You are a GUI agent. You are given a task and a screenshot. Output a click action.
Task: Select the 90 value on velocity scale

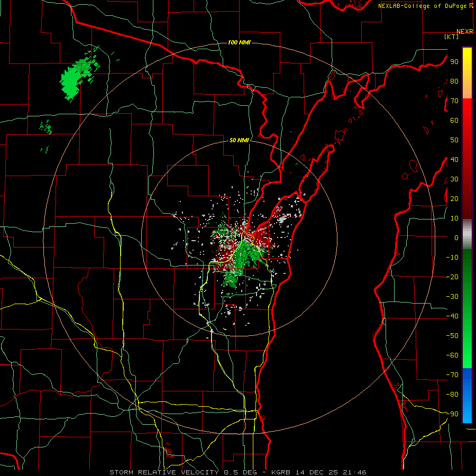click(x=454, y=62)
